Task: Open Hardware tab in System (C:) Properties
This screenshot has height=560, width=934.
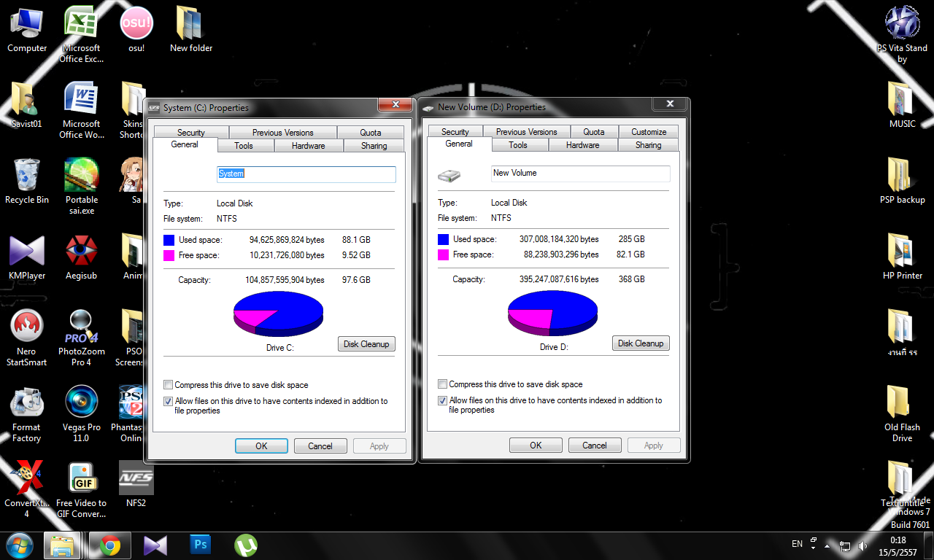Action: [x=309, y=146]
